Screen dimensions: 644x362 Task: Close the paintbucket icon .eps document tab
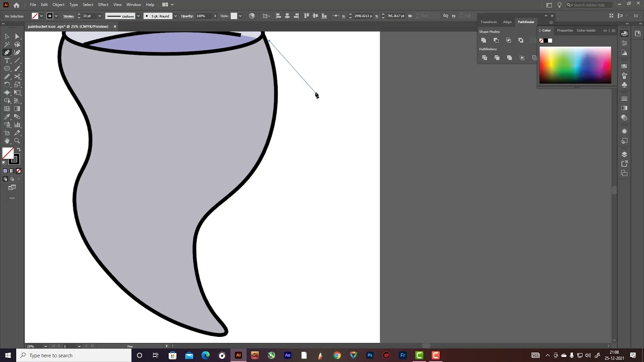115,26
